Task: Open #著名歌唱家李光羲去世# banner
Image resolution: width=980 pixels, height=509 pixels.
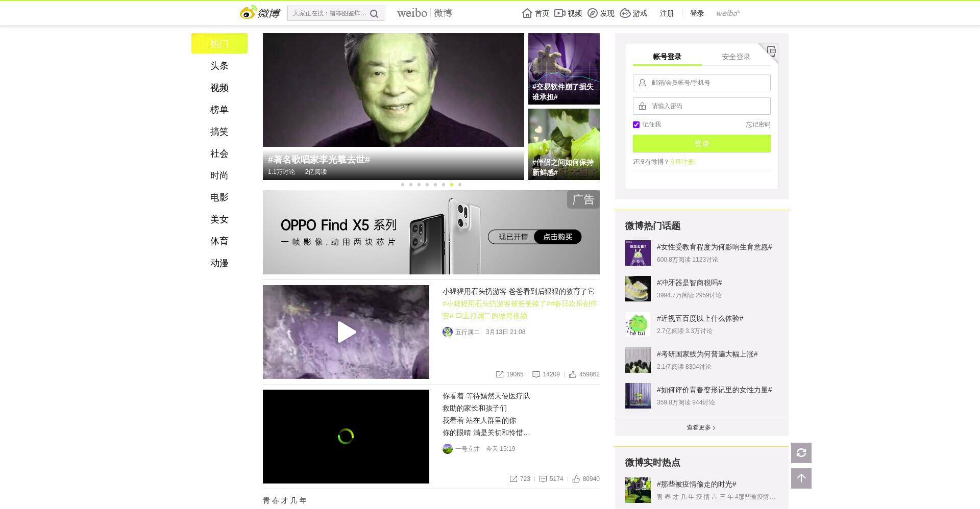Action: pos(394,107)
